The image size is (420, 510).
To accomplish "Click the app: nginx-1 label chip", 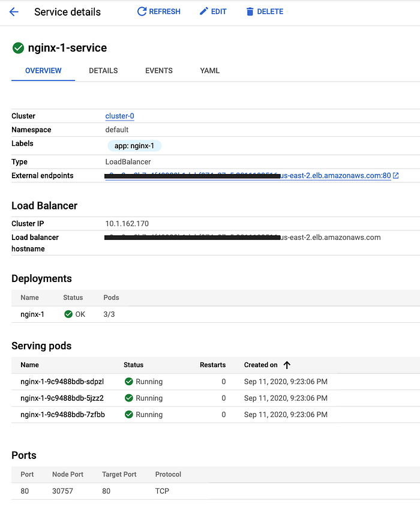I will click(134, 146).
